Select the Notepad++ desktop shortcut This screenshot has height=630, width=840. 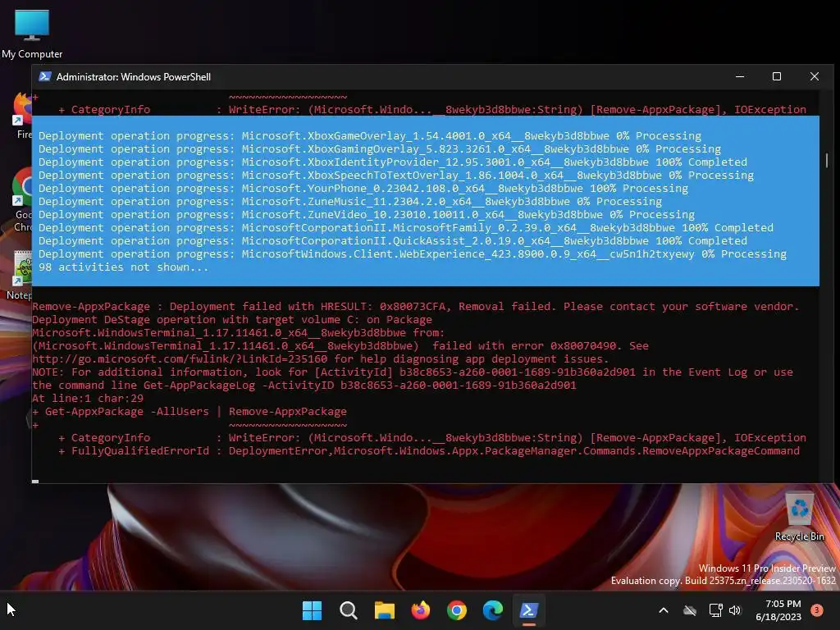point(20,275)
